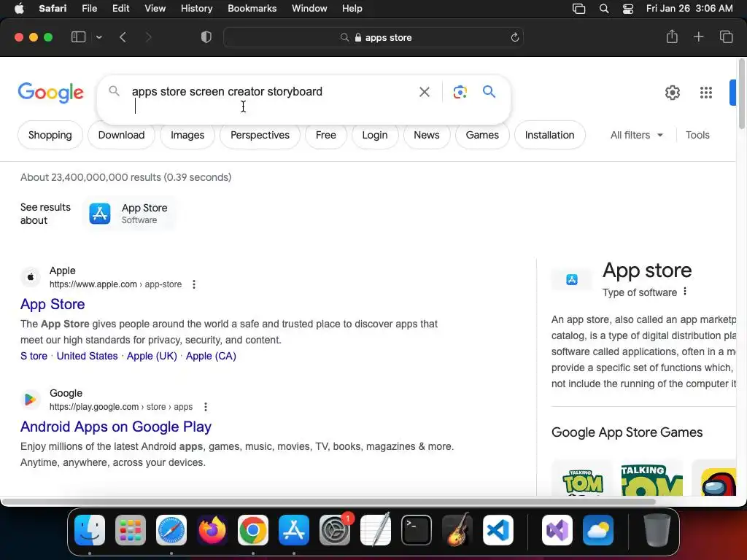Image resolution: width=747 pixels, height=560 pixels.
Task: Open App Store Software result card
Action: pyautogui.click(x=129, y=214)
